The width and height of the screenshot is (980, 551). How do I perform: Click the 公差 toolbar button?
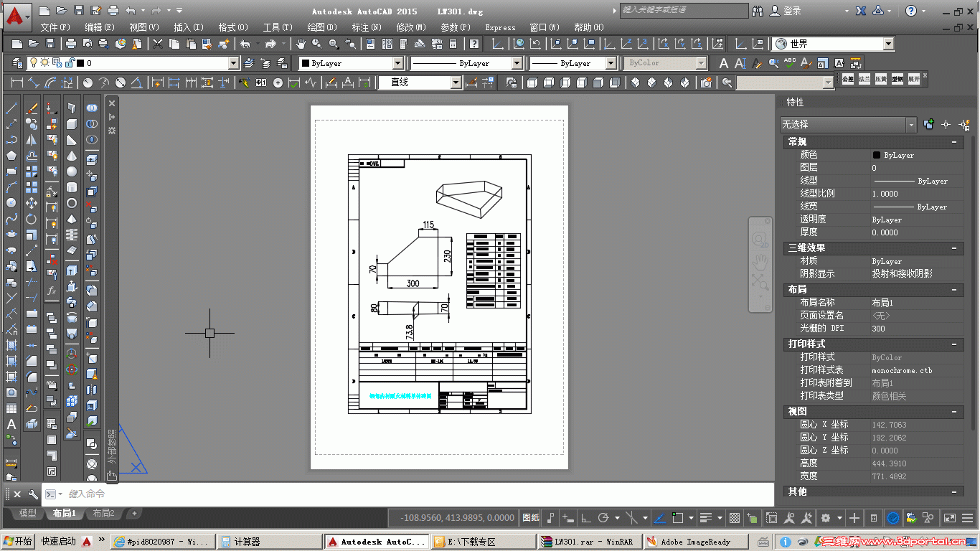click(847, 78)
